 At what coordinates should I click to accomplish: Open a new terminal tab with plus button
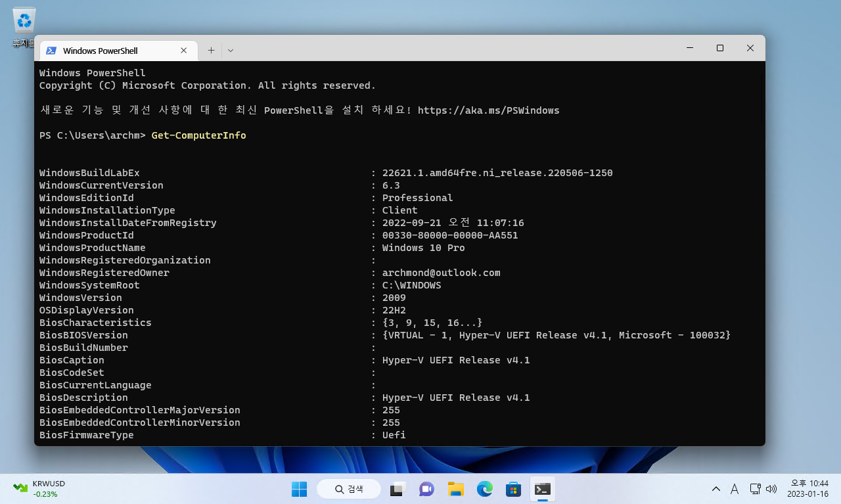(x=211, y=51)
